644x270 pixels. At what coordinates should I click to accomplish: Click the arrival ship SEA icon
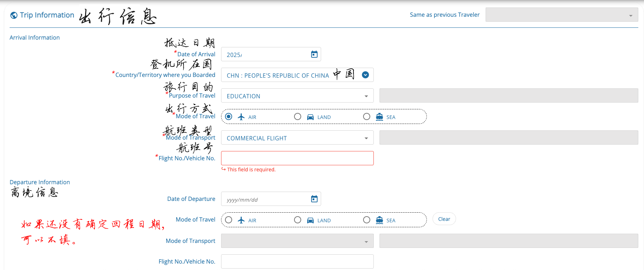click(x=379, y=117)
